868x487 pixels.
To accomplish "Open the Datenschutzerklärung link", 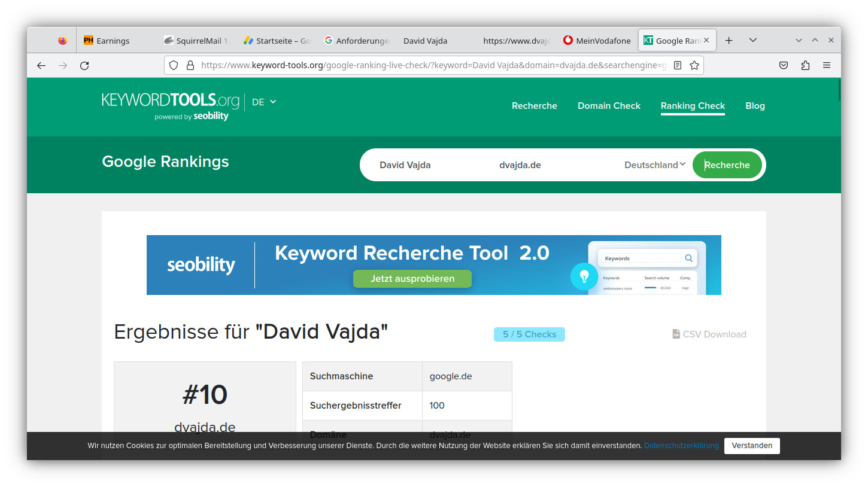I will point(681,446).
